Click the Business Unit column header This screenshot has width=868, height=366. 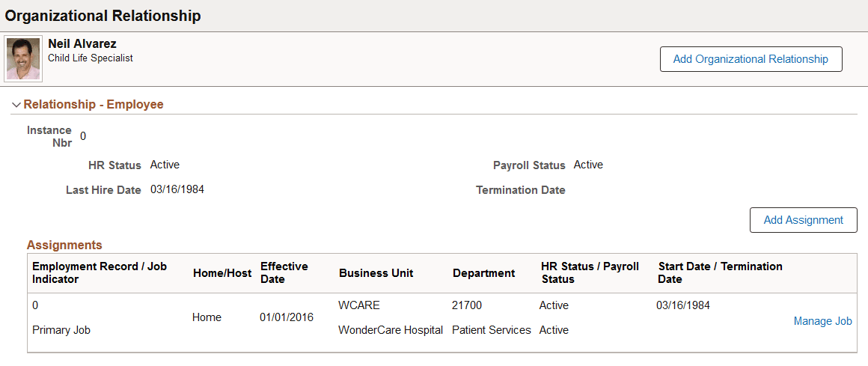pos(376,273)
